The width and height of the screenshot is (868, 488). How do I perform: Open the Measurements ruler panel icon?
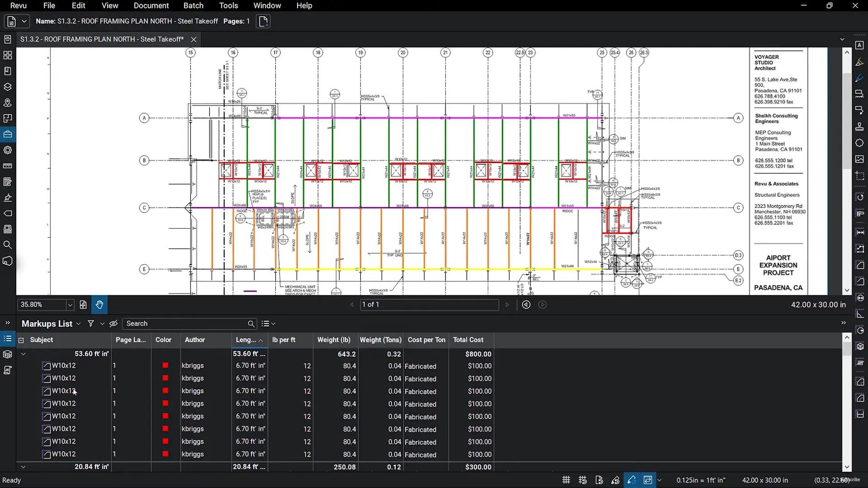(x=8, y=166)
